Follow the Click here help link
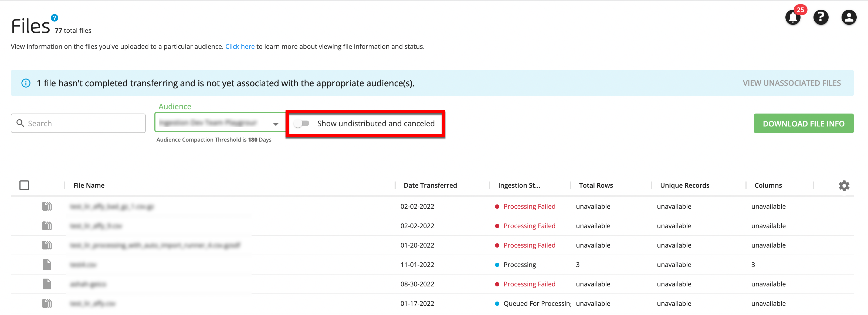Screen dimensions: 868x315 pos(240,46)
